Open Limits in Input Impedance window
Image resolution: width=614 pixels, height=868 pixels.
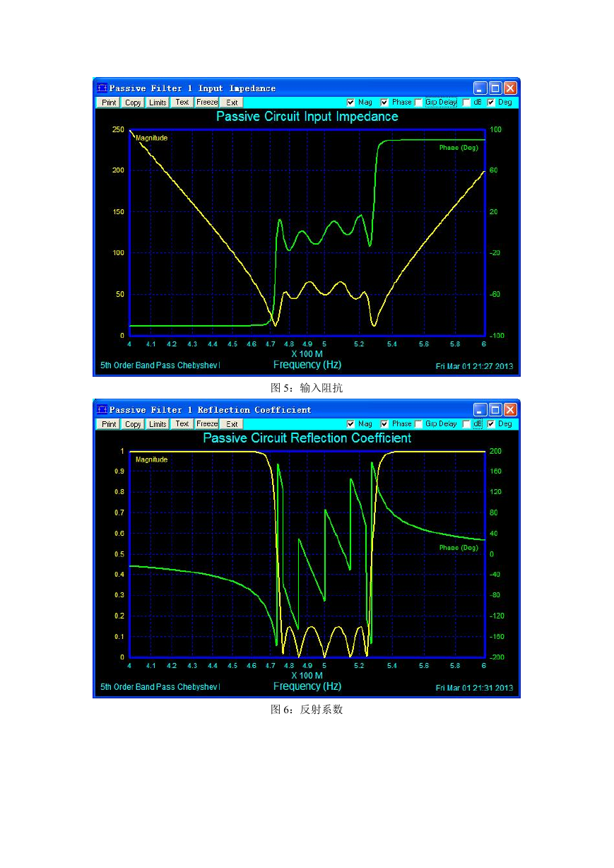click(x=158, y=102)
